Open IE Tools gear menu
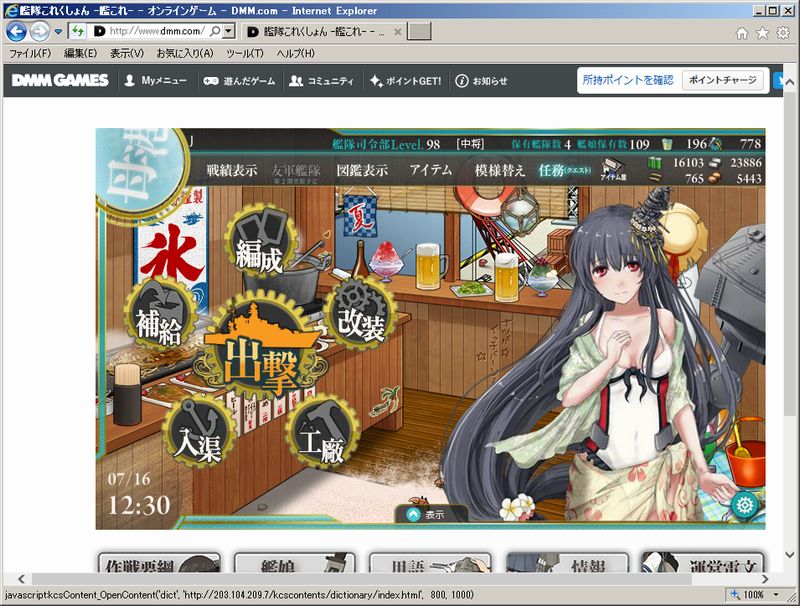 pos(783,33)
